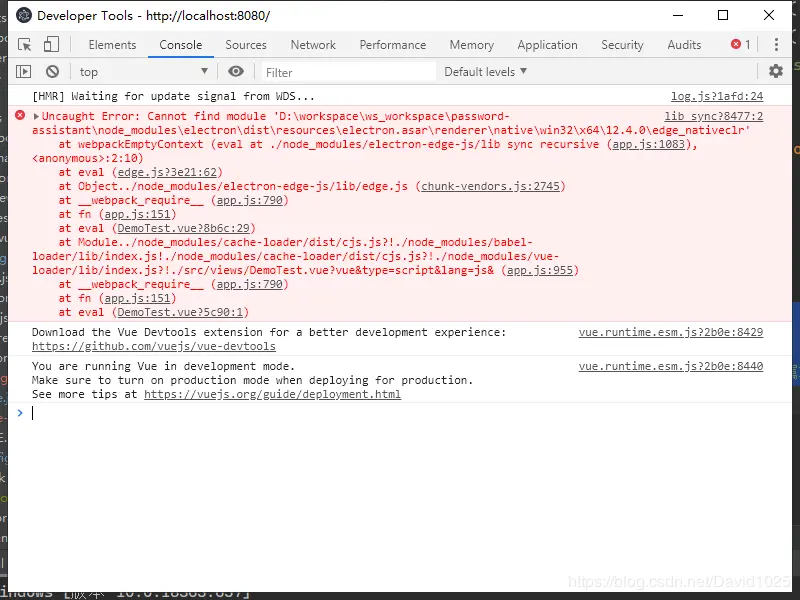Open vue.runtime.esm.js?2b0e:8440 source link
800x600 pixels.
(x=671, y=366)
